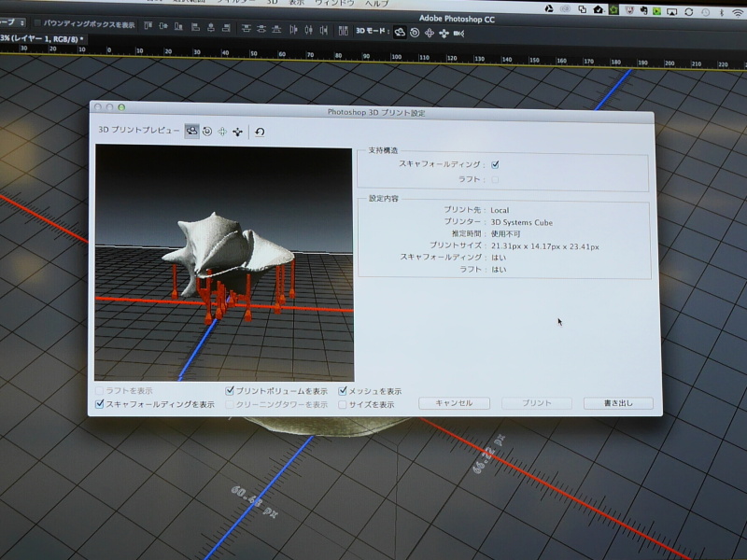Open AirPlay display menu bar icon
The height and width of the screenshot is (560, 747).
[x=671, y=12]
